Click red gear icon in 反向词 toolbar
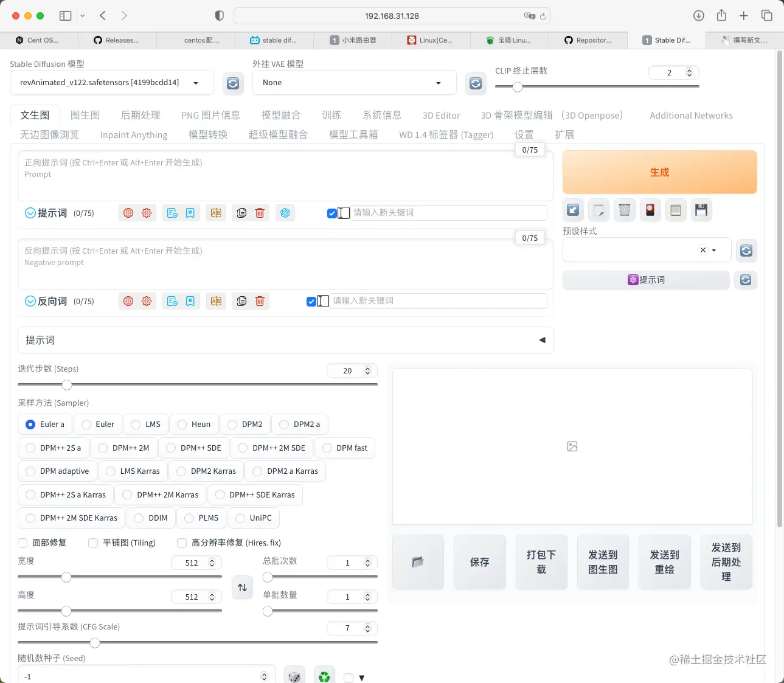This screenshot has height=683, width=784. click(147, 301)
